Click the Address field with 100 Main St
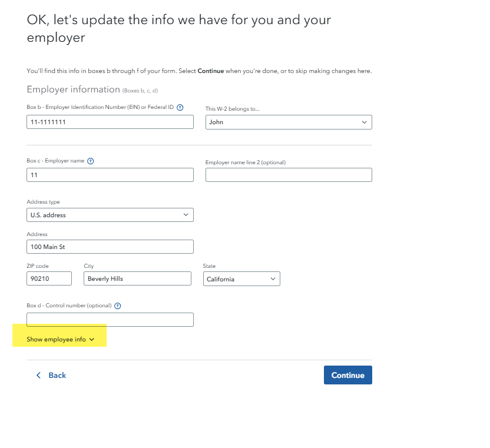The width and height of the screenshot is (490, 448). [x=110, y=247]
